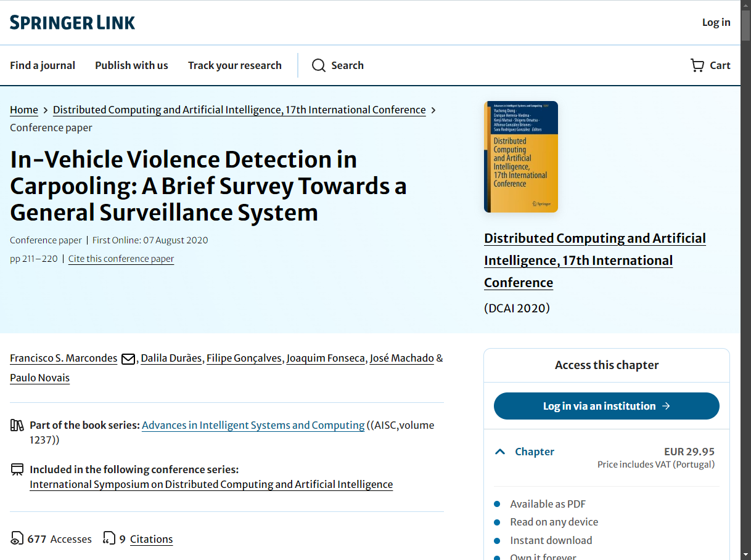The width and height of the screenshot is (751, 560).
Task: Open the book title link under the cover
Action: pos(595,261)
